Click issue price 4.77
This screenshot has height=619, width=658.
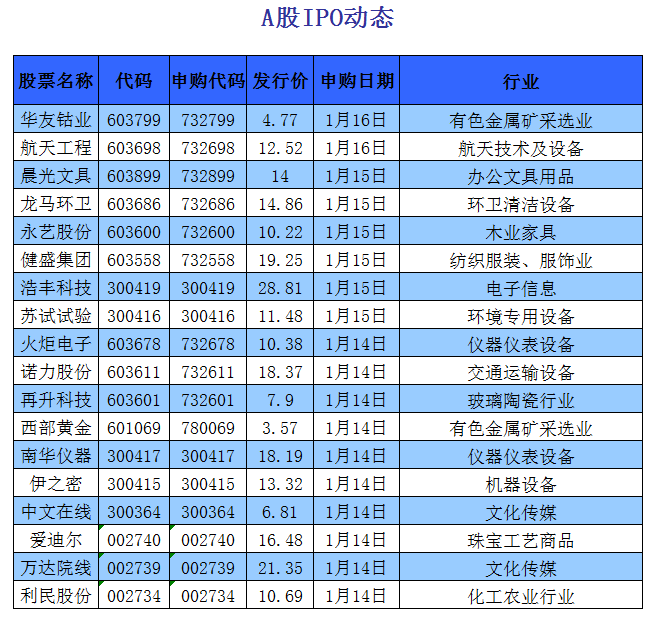tap(280, 120)
